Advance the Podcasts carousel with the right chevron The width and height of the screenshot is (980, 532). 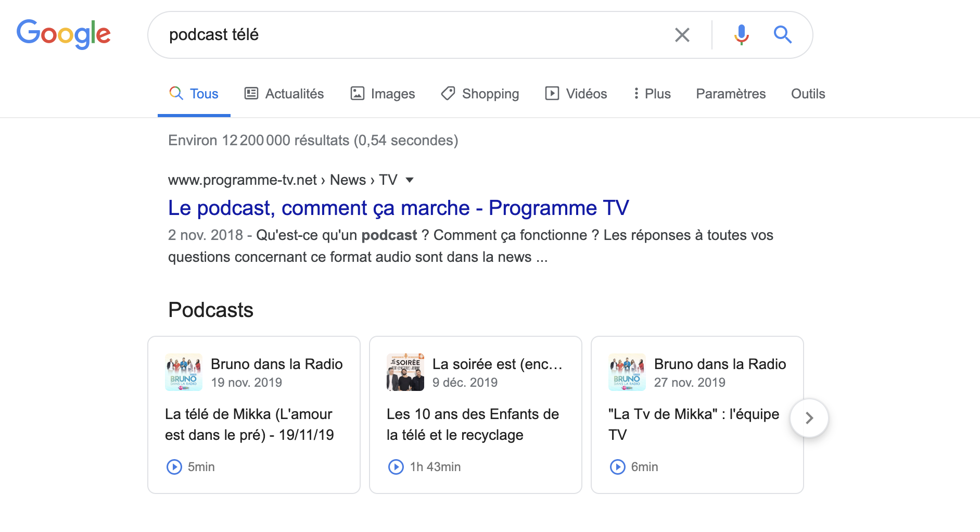point(809,417)
